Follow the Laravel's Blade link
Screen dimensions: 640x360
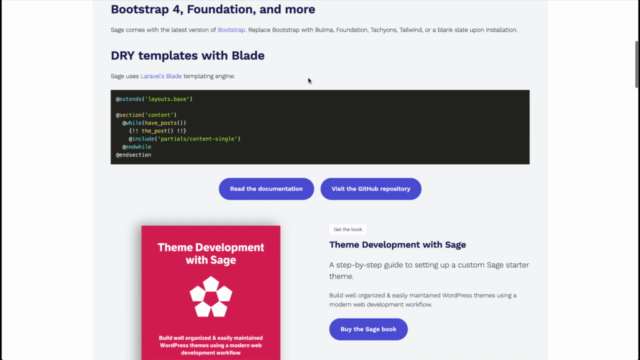click(161, 76)
